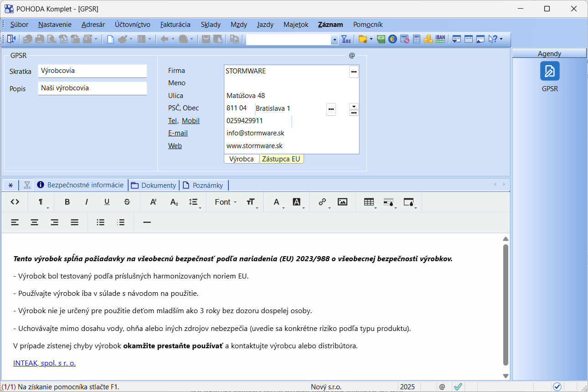The width and height of the screenshot is (588, 392).
Task: Click the Tel label link
Action: (x=173, y=121)
